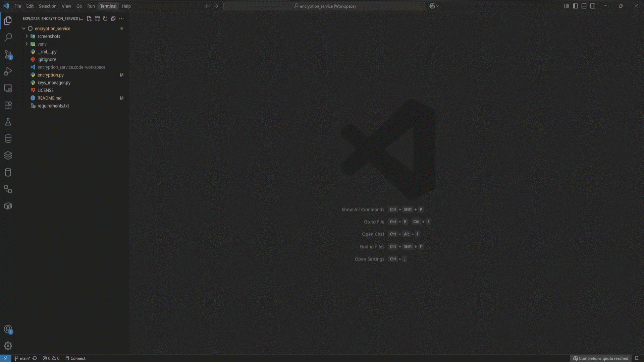Synchronize changes icon in status bar

[35, 358]
